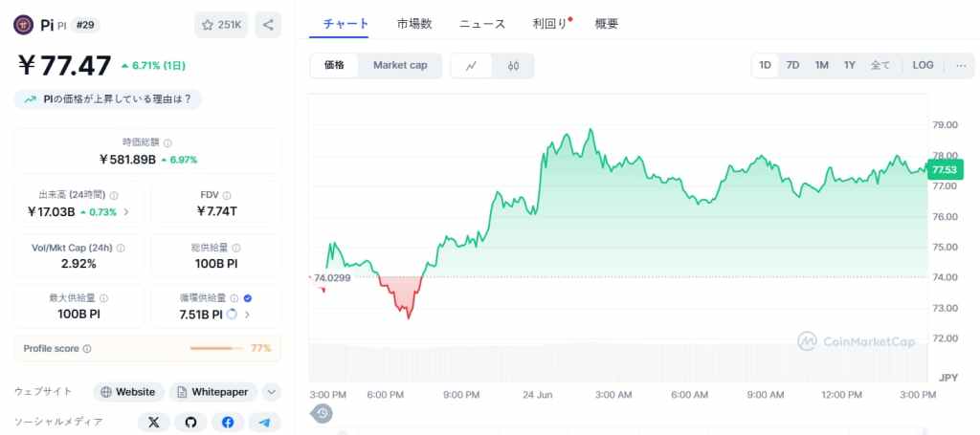Open the Whitepaper link
This screenshot has height=435, width=980.
pos(213,392)
